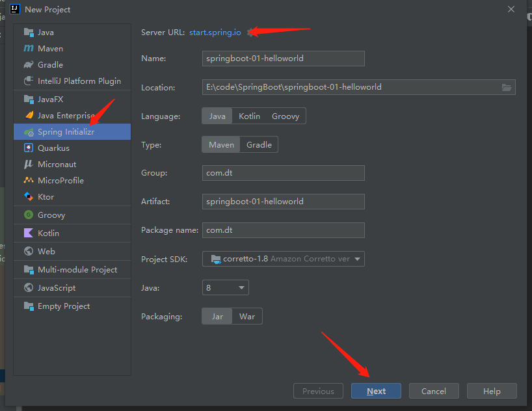Click the MicroProfile icon
This screenshot has width=532, height=411.
(29, 180)
